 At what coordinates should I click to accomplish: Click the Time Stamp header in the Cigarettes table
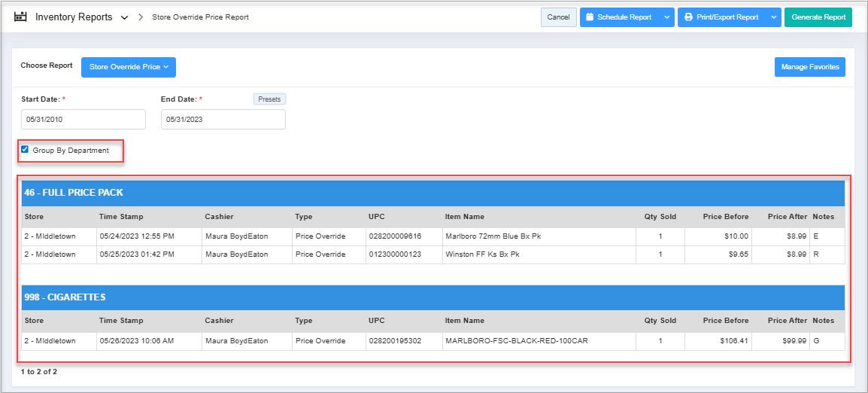pyautogui.click(x=121, y=321)
